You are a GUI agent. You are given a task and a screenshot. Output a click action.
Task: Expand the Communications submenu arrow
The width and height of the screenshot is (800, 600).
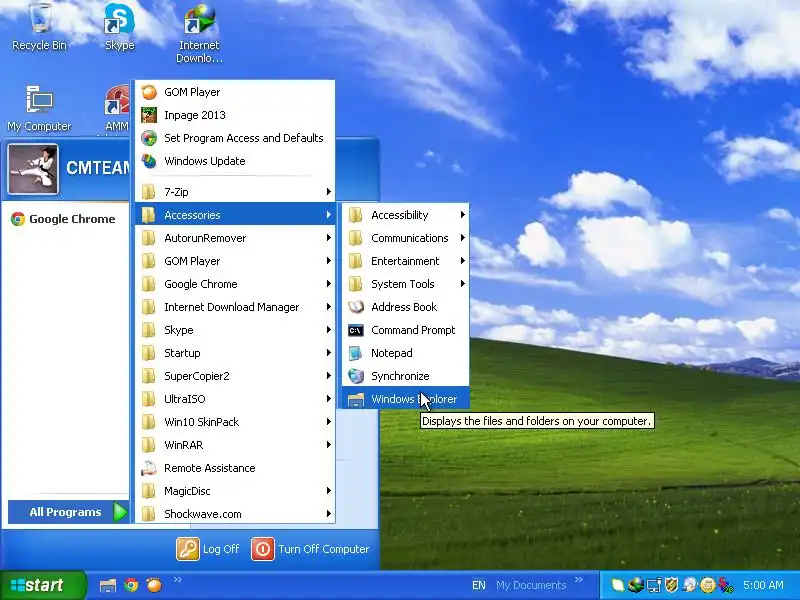click(462, 238)
